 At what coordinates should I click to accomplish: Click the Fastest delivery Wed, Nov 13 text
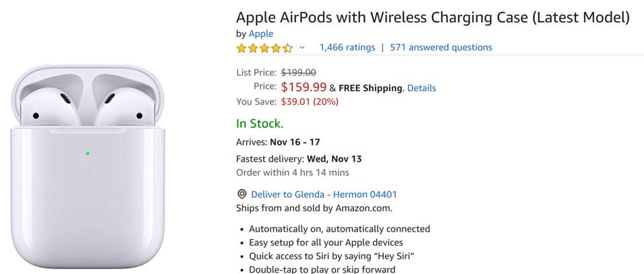tap(299, 159)
